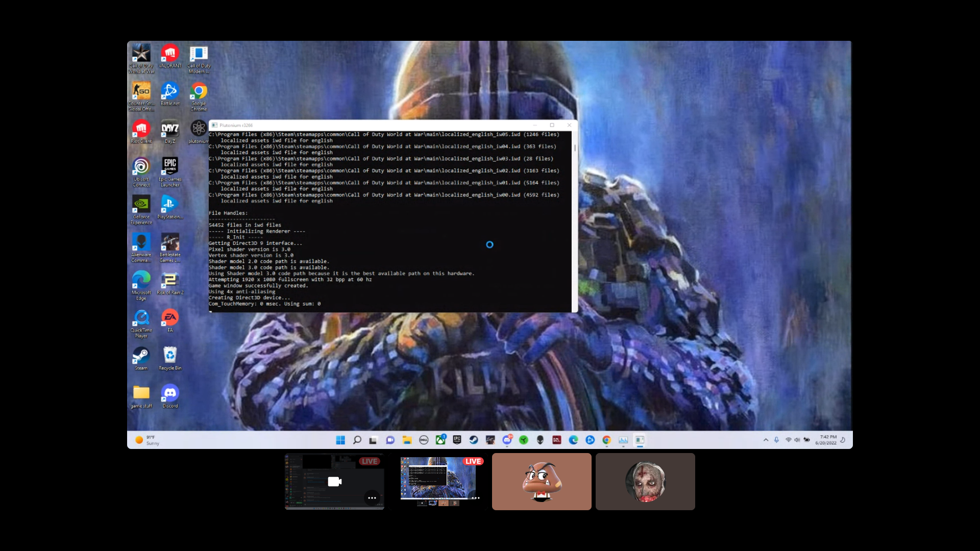Open the game stuff folder
Viewport: 980px width, 551px height.
[x=141, y=396]
